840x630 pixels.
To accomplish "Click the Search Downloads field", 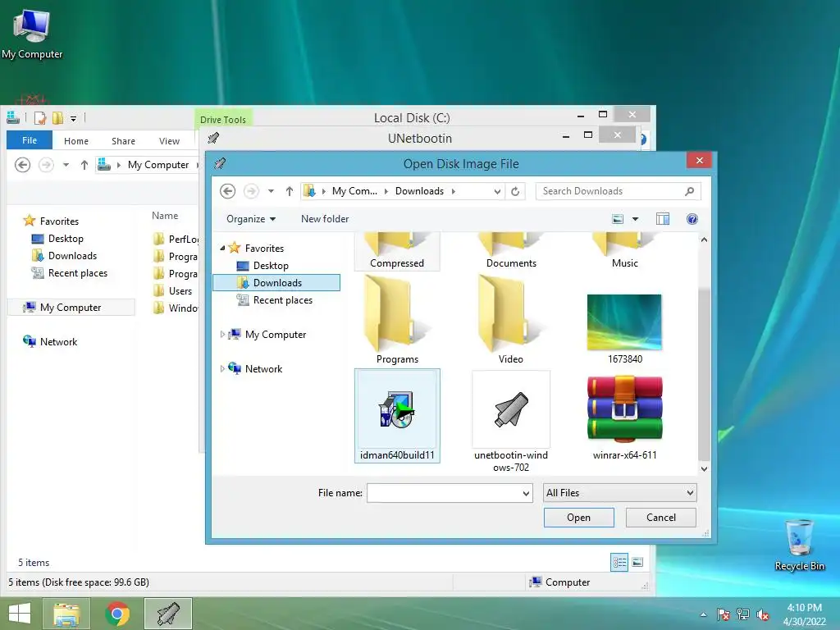I will (x=619, y=191).
